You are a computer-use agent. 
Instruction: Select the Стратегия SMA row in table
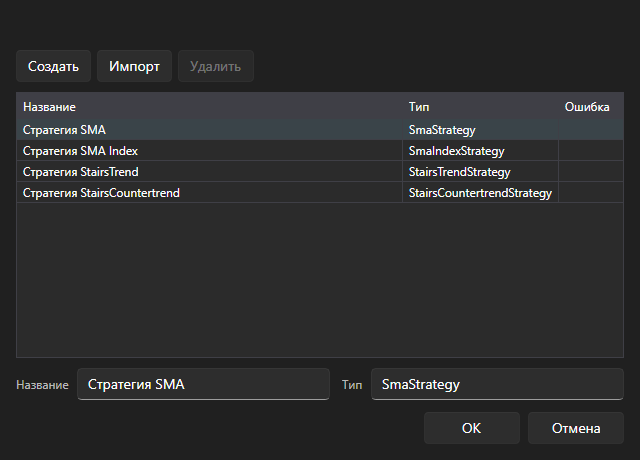tap(320, 130)
